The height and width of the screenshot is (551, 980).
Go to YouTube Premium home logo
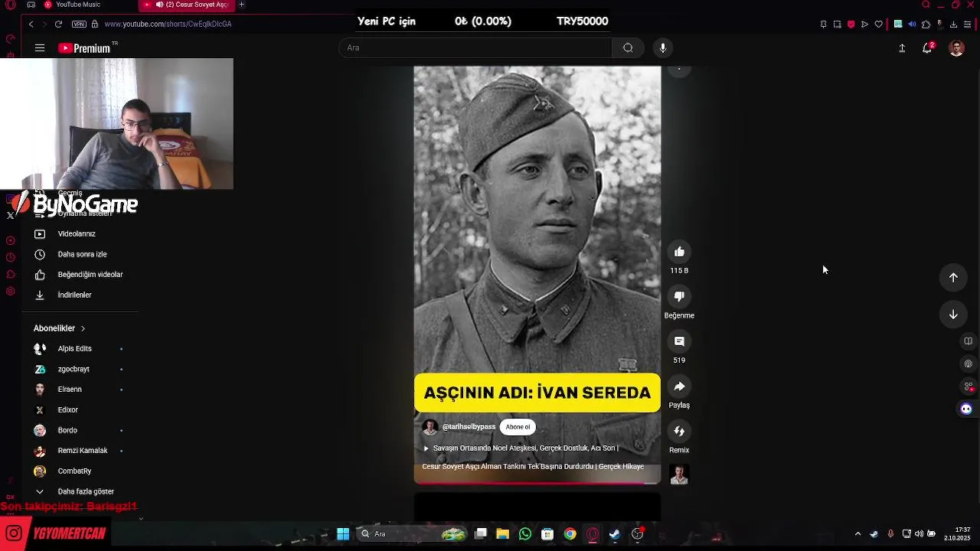point(84,48)
